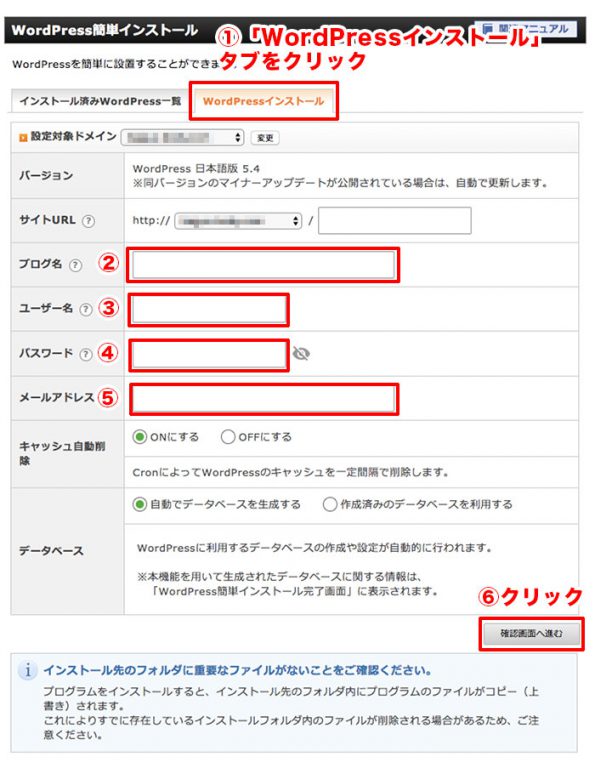Switch to インストール済みWordPress一覧 tab
The width and height of the screenshot is (595, 768).
(100, 101)
